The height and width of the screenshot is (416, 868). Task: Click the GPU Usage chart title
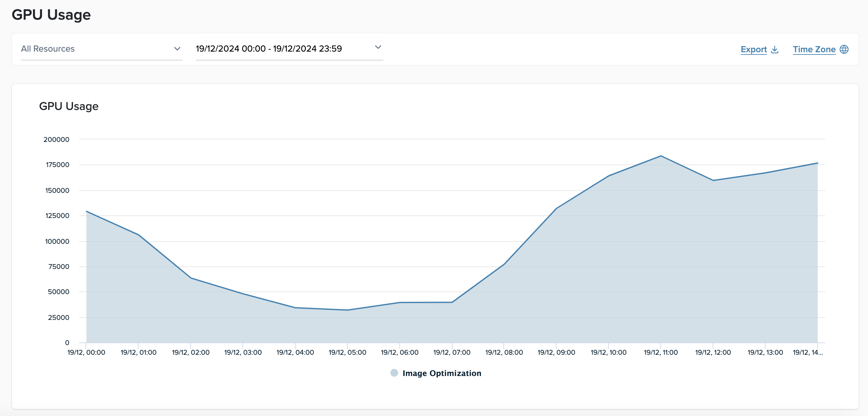(69, 106)
